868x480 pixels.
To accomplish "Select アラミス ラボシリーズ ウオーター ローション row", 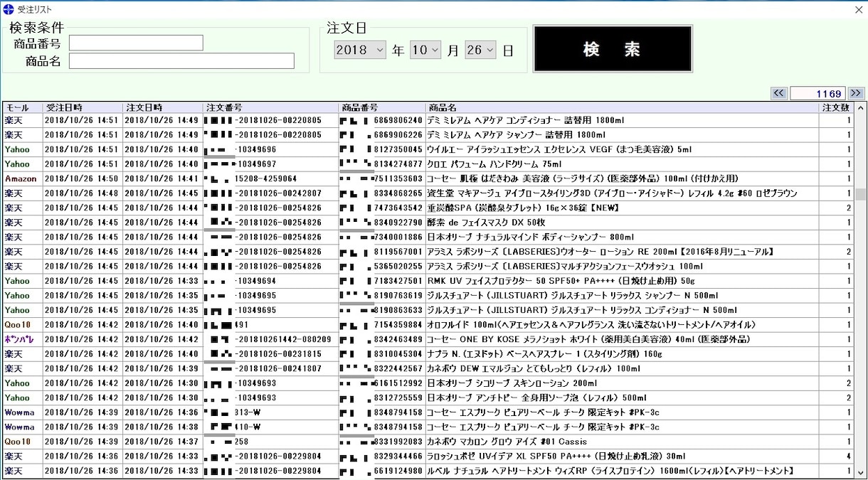I will point(428,251).
